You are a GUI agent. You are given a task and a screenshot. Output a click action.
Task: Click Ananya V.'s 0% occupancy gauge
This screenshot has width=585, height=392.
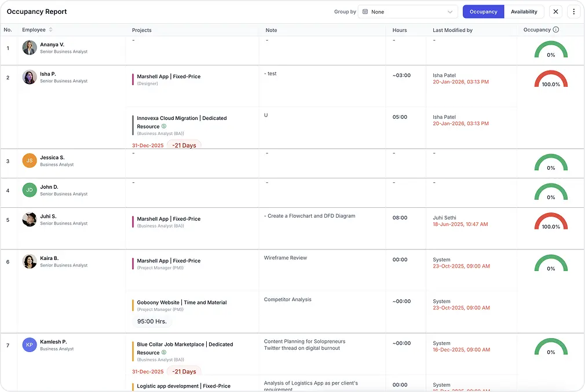point(551,50)
